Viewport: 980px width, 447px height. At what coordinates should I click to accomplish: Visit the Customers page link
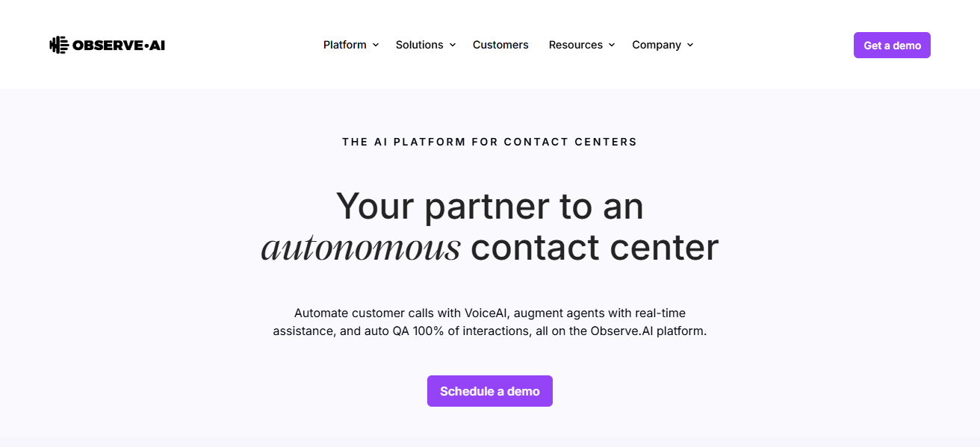point(500,45)
